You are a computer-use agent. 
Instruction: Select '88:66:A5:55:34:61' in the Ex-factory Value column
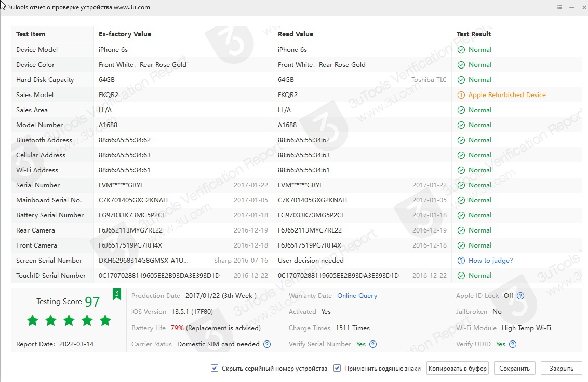point(125,170)
